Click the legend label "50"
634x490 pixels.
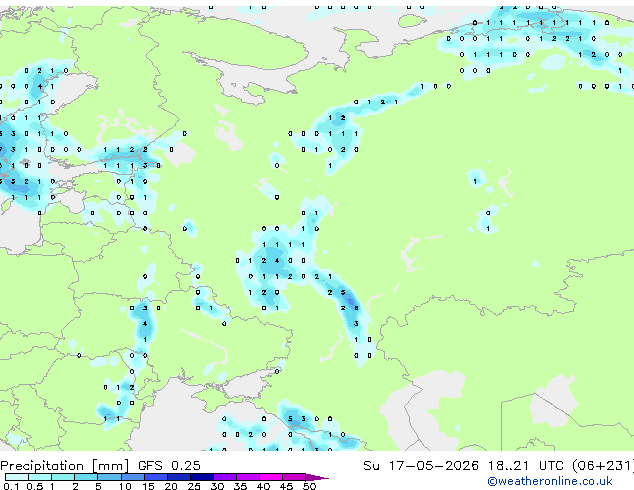click(x=309, y=486)
